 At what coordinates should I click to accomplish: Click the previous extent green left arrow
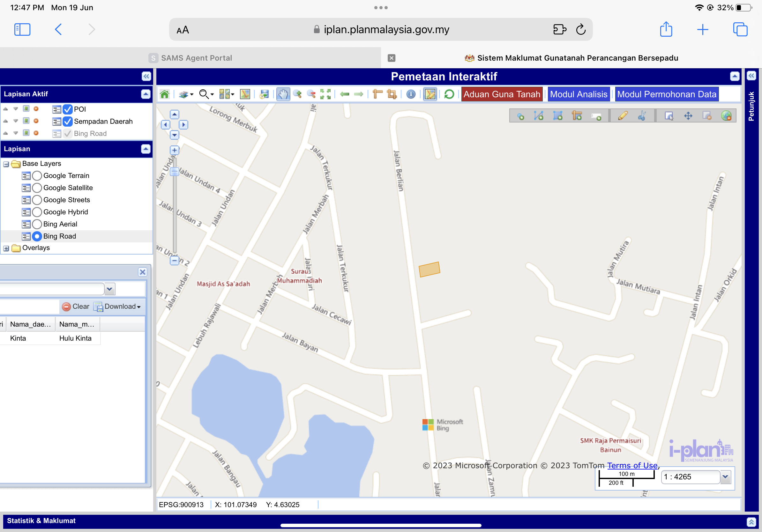tap(345, 94)
